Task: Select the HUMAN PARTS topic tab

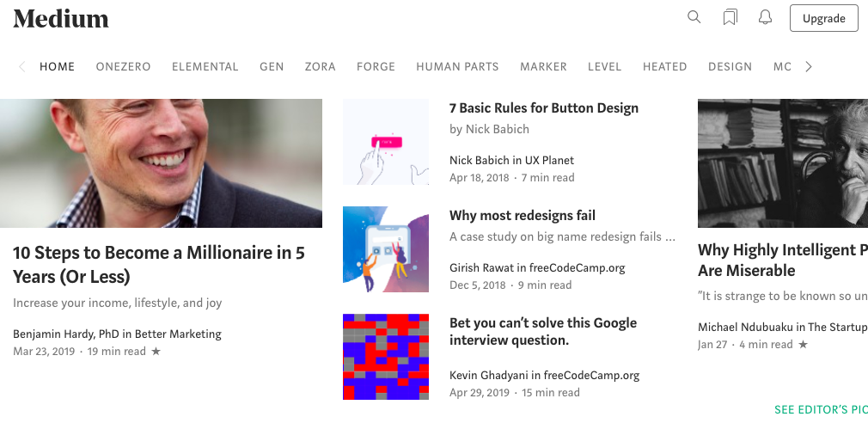Action: point(457,66)
